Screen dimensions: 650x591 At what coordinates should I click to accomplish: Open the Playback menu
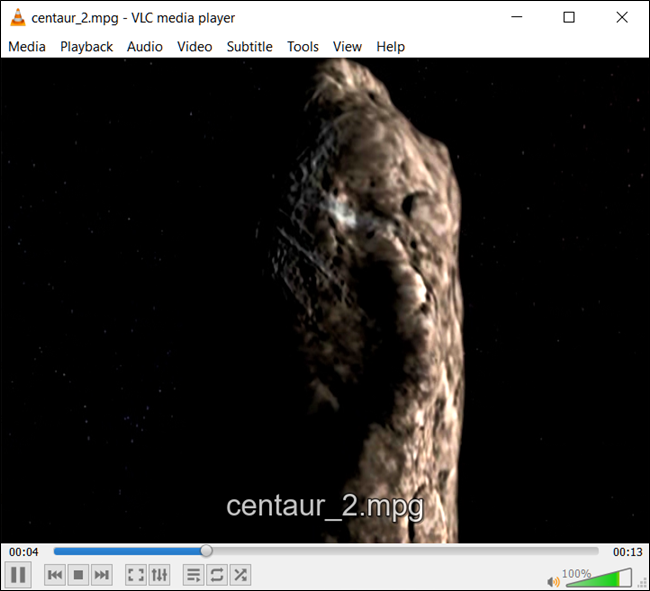86,46
